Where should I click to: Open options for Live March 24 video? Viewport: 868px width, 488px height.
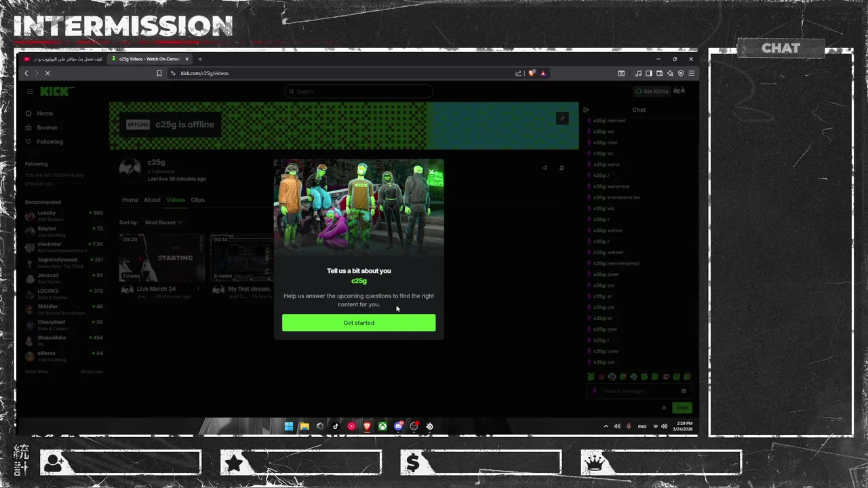click(199, 289)
